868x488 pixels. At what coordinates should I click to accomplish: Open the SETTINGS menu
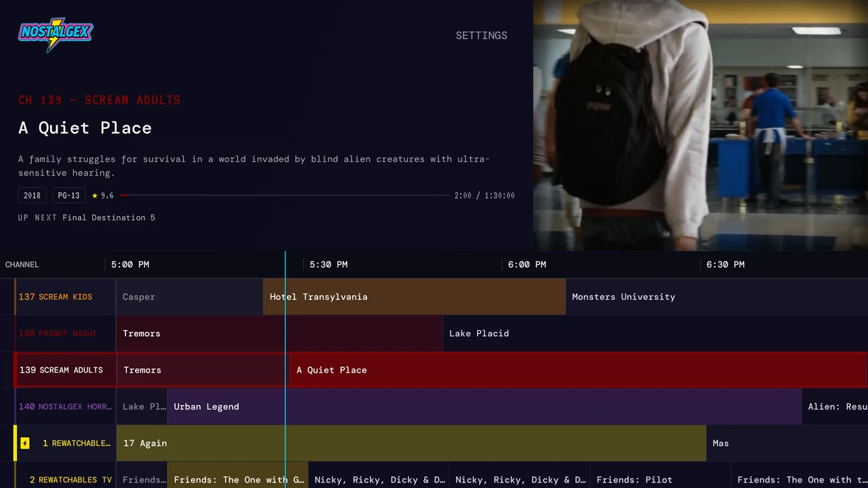click(481, 35)
